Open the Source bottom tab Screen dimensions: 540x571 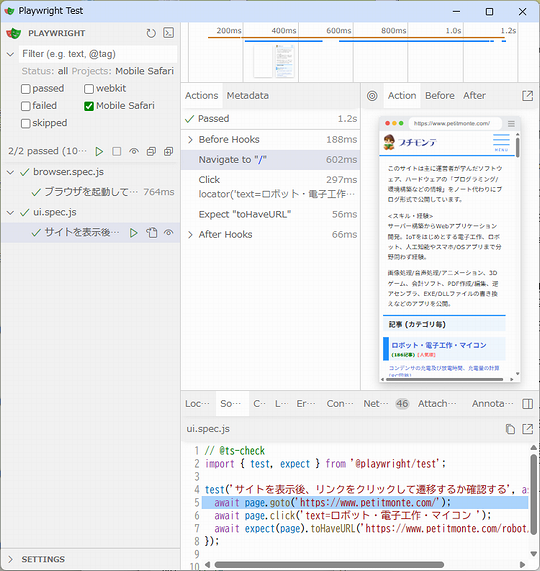pos(231,404)
